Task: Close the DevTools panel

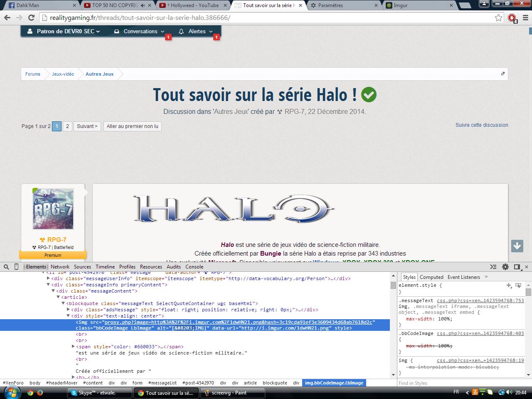Action: click(527, 267)
